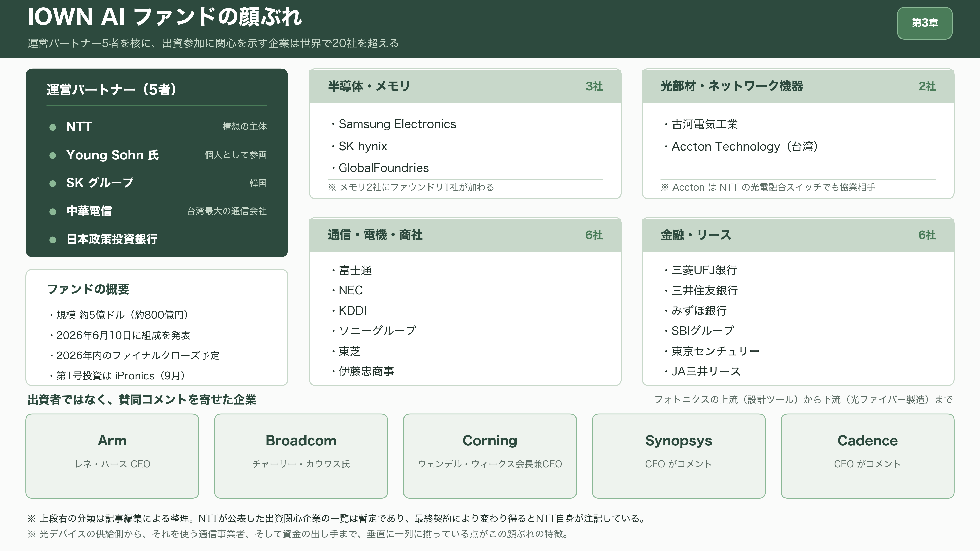
Task: Click the 2026年6月10日に組成を発表 line
Action: 119,335
